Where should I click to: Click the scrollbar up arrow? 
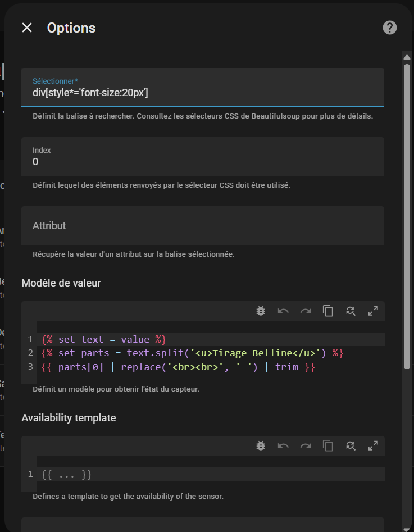tap(407, 57)
